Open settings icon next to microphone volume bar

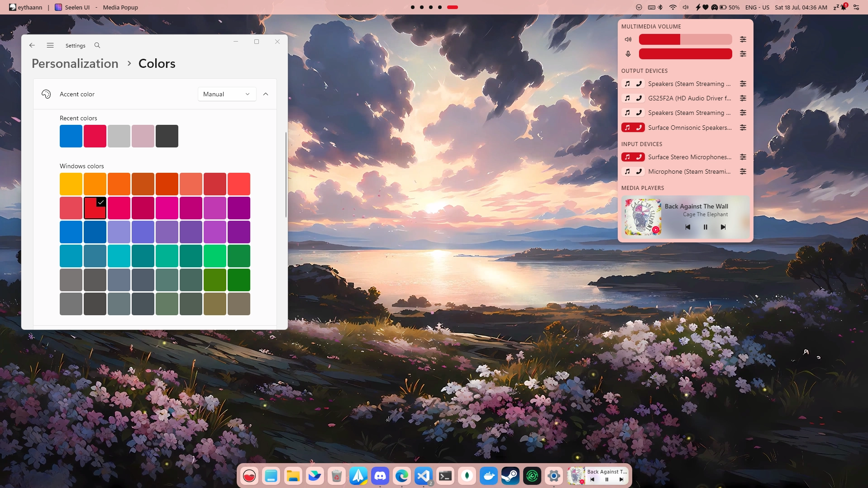[743, 54]
